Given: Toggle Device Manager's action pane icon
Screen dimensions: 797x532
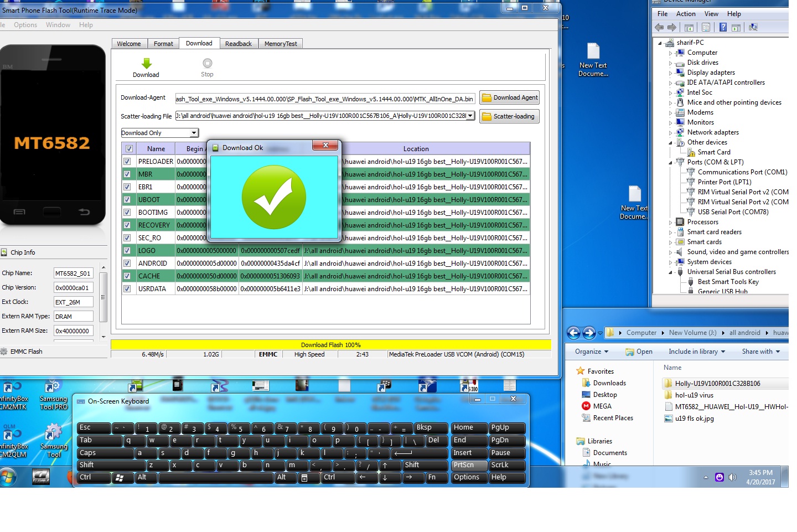Looking at the screenshot, I should tap(736, 27).
